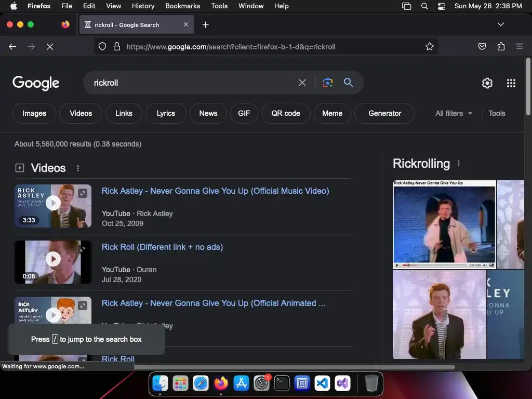Select the Lyrics filter chip
532x399 pixels.
(166, 113)
